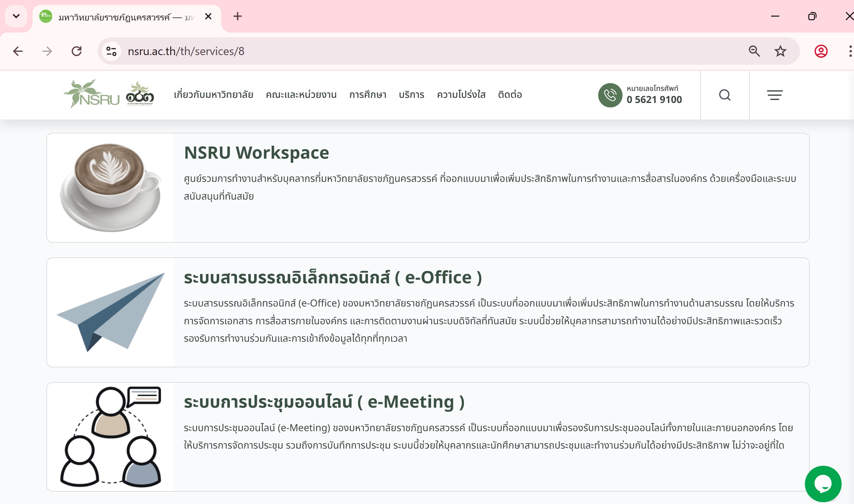
Task: Open the e-Office system heading link
Action: pyautogui.click(x=333, y=277)
